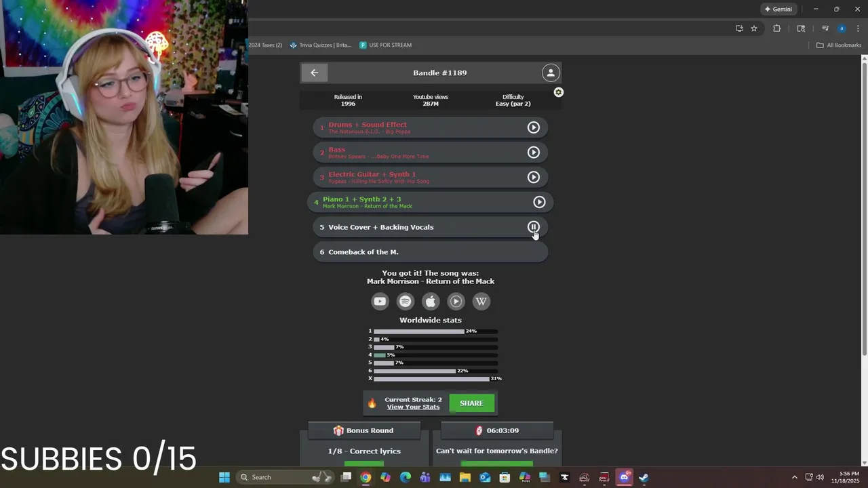868x488 pixels.
Task: Open Microsoft Edge on taskbar
Action: (x=406, y=477)
